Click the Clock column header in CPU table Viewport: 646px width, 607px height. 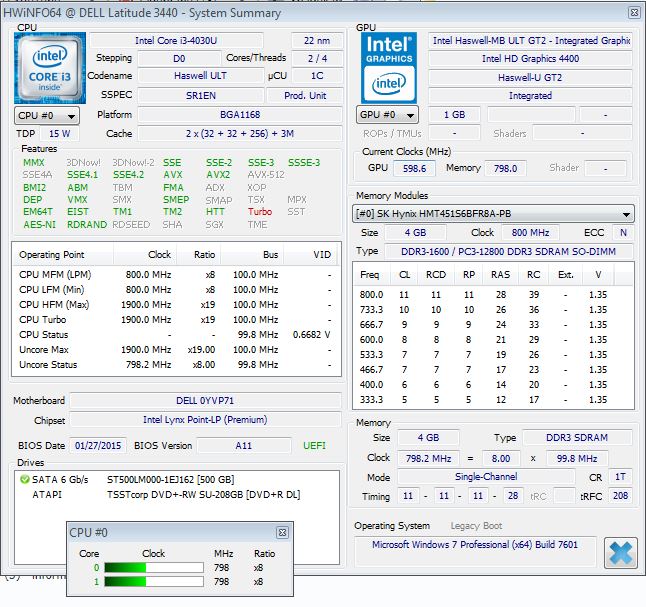pos(145,255)
